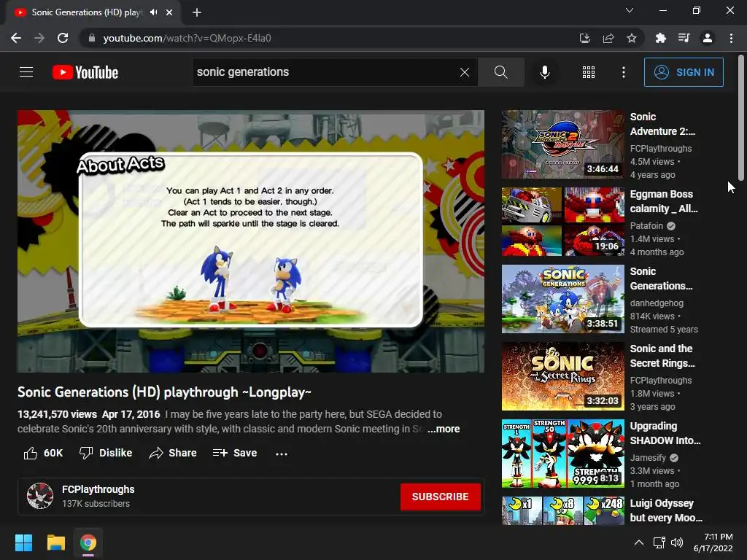747x560 pixels.
Task: Open volume control in system tray
Action: coord(676,542)
